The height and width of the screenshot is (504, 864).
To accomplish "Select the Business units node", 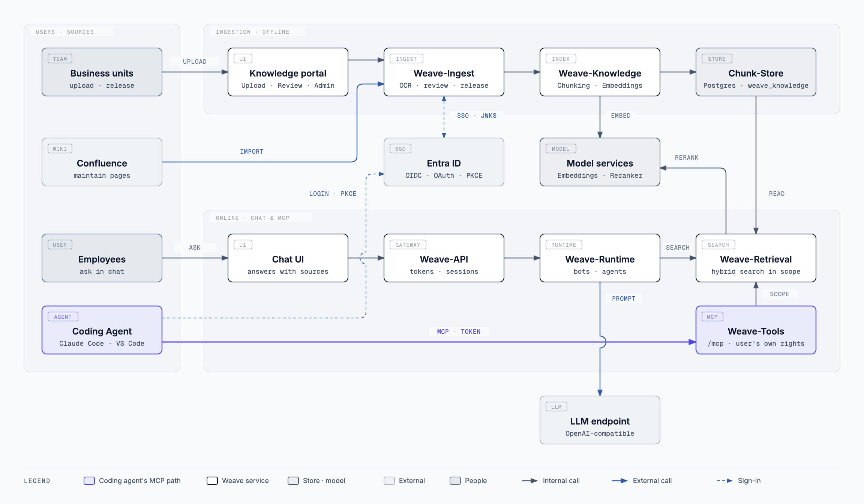I will click(102, 72).
